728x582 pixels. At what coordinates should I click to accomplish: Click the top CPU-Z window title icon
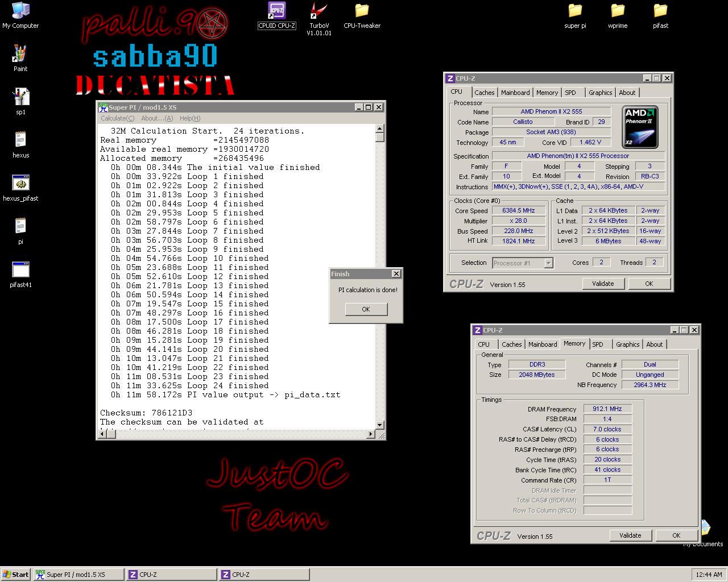click(450, 78)
